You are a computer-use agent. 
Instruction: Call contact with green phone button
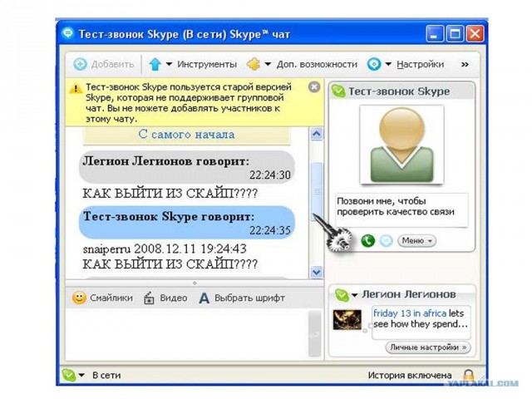coord(367,241)
